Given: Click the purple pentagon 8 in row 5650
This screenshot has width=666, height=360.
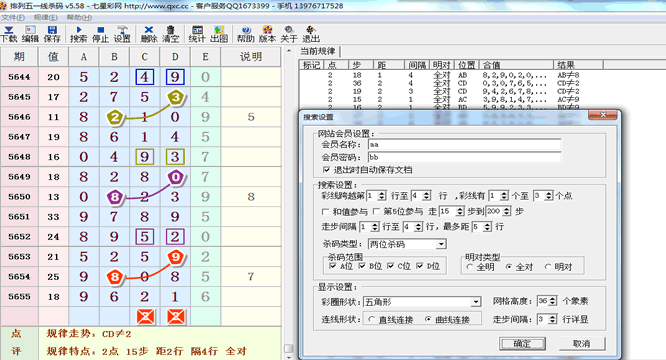Looking at the screenshot, I should [115, 197].
